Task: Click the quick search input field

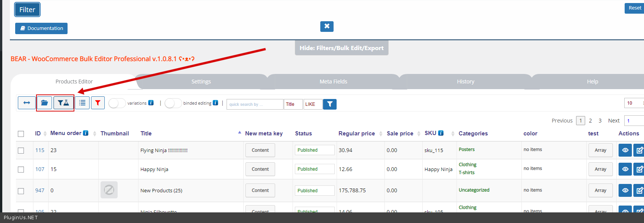Action: point(255,104)
